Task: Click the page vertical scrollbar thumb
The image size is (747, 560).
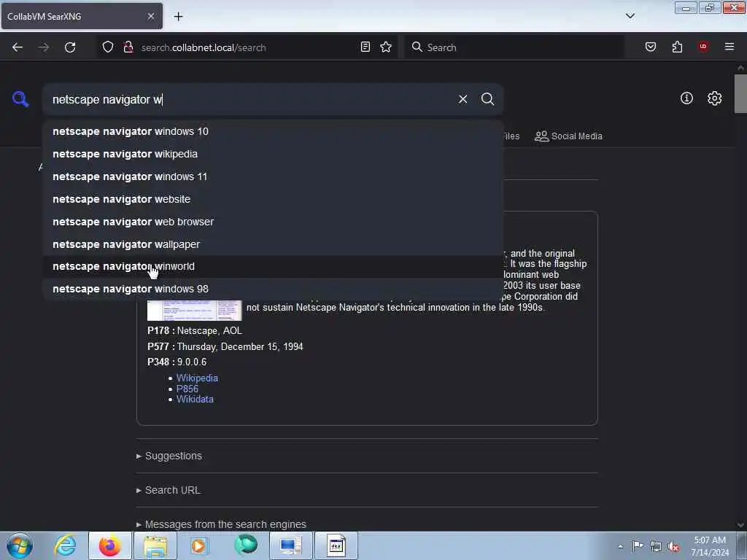Action: (x=740, y=93)
